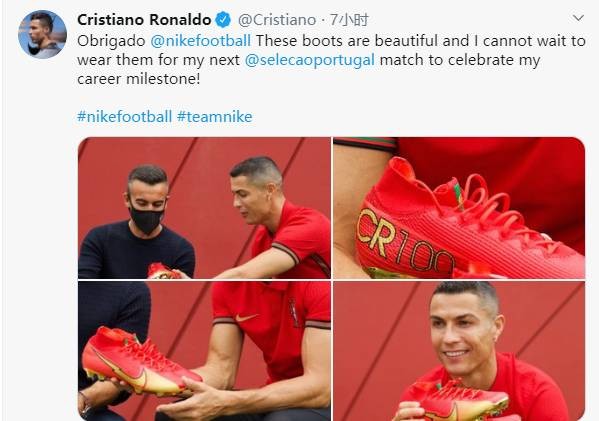
Task: Click the Cristiano Ronaldo display name
Action: coord(144,20)
